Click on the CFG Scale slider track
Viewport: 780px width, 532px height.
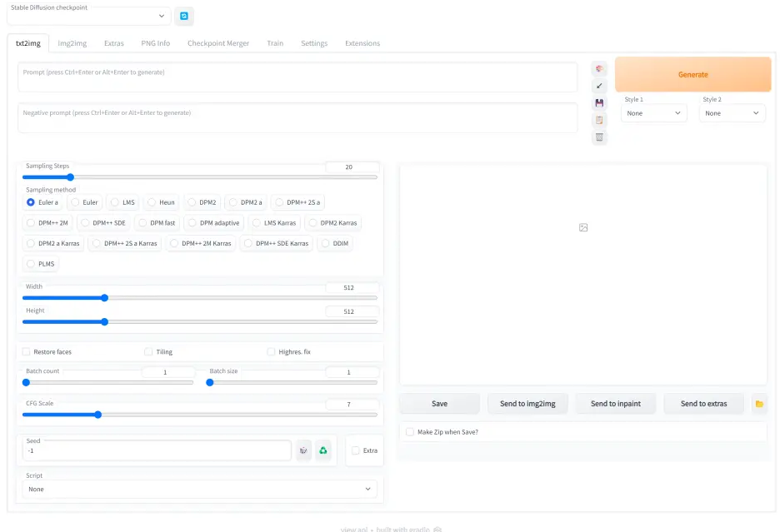[200, 415]
